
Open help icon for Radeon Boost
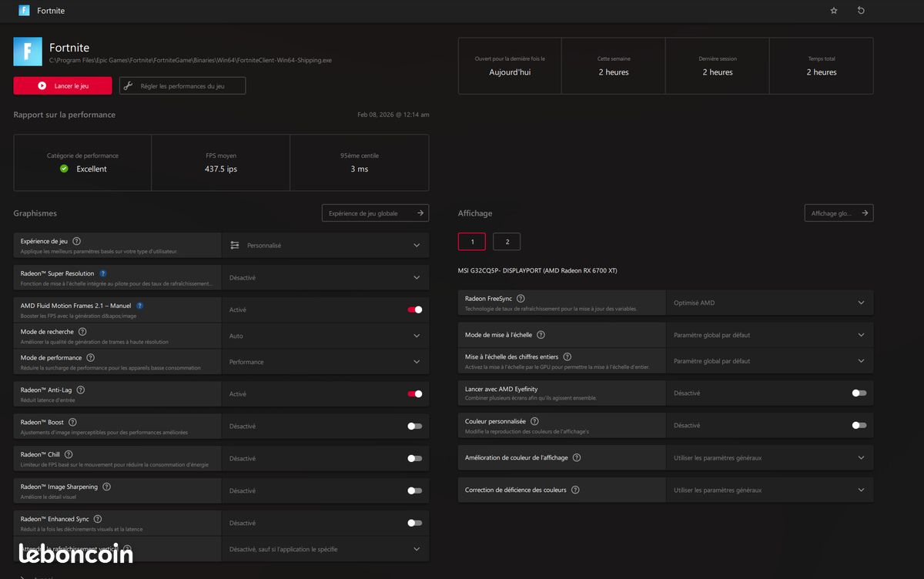(72, 423)
